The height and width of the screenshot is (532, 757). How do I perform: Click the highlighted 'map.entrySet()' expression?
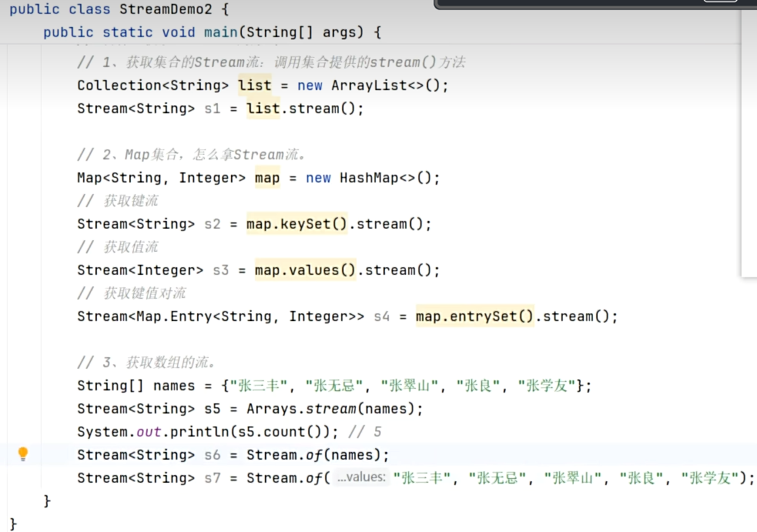[475, 316]
